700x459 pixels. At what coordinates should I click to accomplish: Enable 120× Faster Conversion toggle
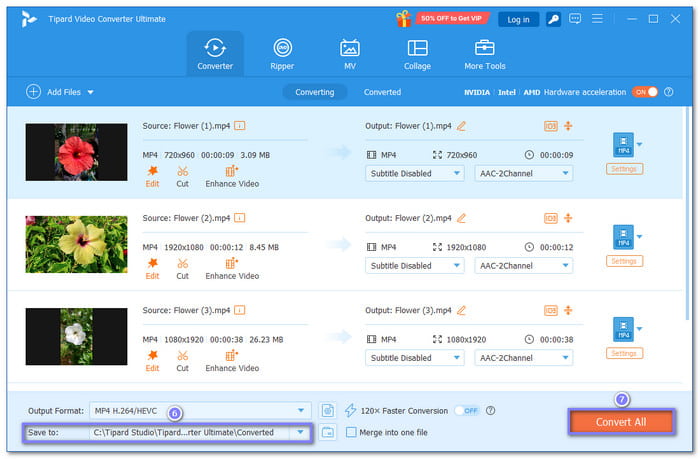[466, 410]
